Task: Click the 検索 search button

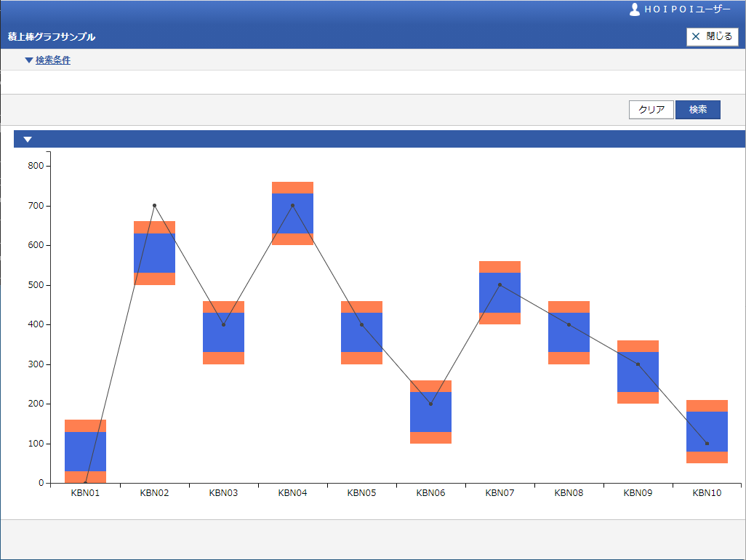Action: [698, 109]
